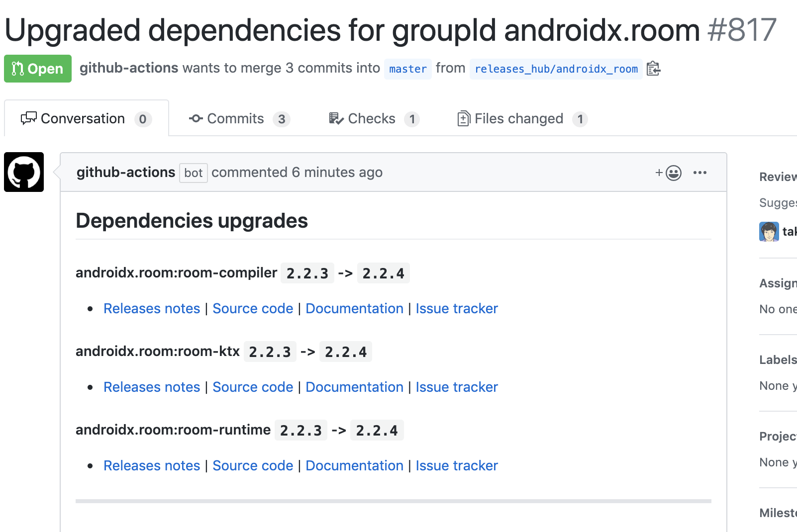Click the master branch label
Image resolution: width=797 pixels, height=532 pixels.
tap(408, 69)
